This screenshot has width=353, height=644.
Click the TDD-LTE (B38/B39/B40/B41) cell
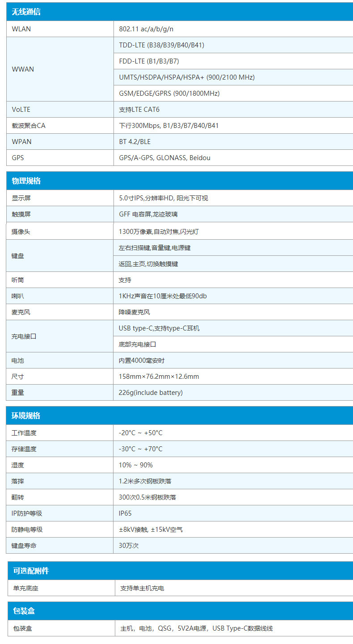pyautogui.click(x=233, y=45)
